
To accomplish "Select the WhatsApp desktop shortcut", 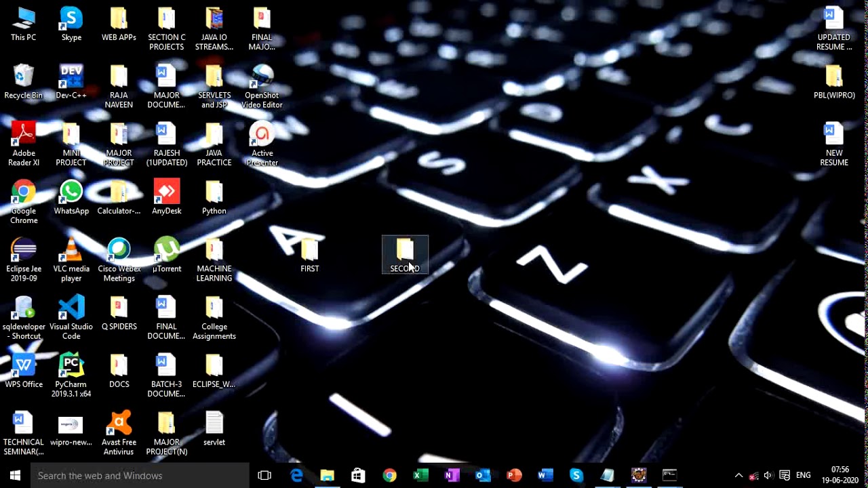I will tap(71, 198).
